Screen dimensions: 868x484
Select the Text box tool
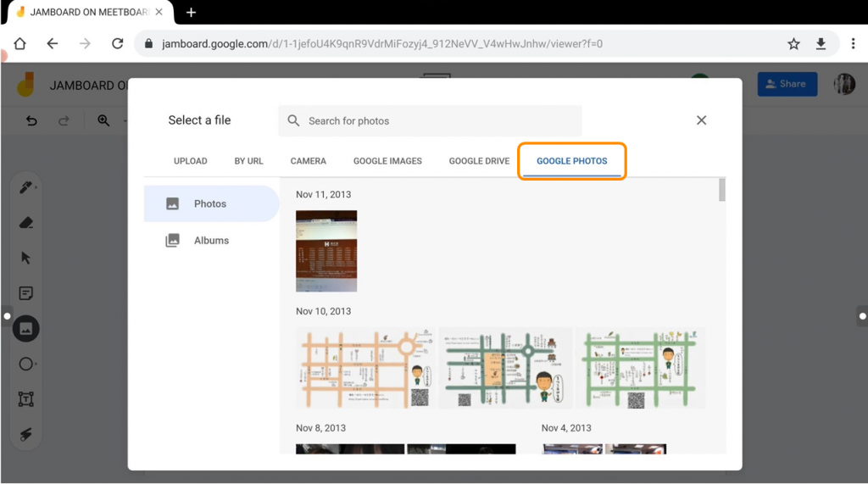[x=26, y=399]
